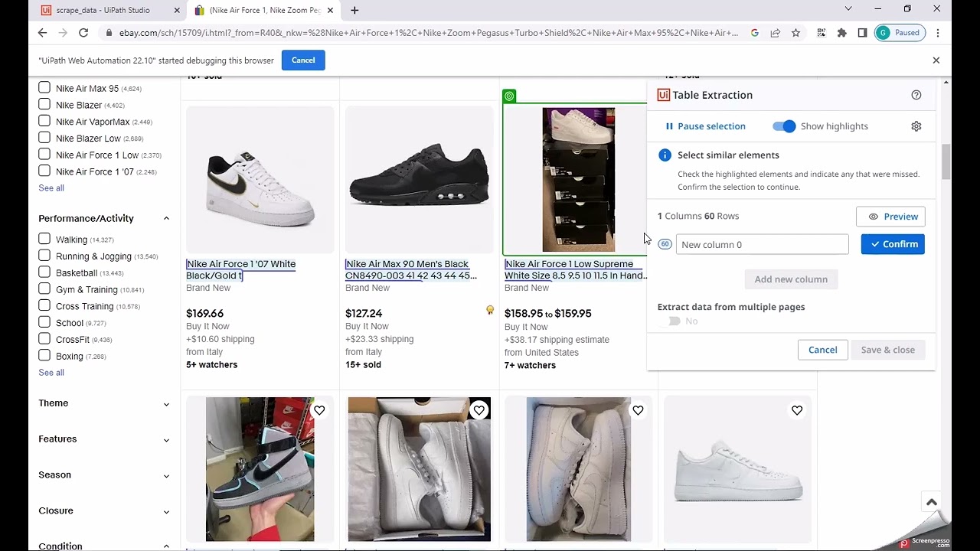The image size is (980, 551).
Task: Open Chrome three-dot menu
Action: coord(938,33)
